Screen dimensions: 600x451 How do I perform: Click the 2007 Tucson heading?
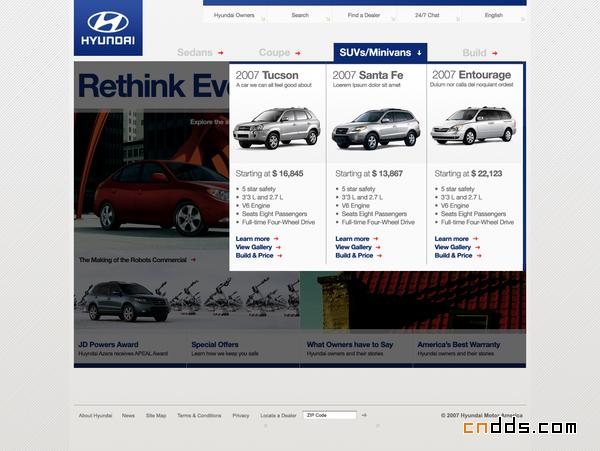click(x=267, y=75)
